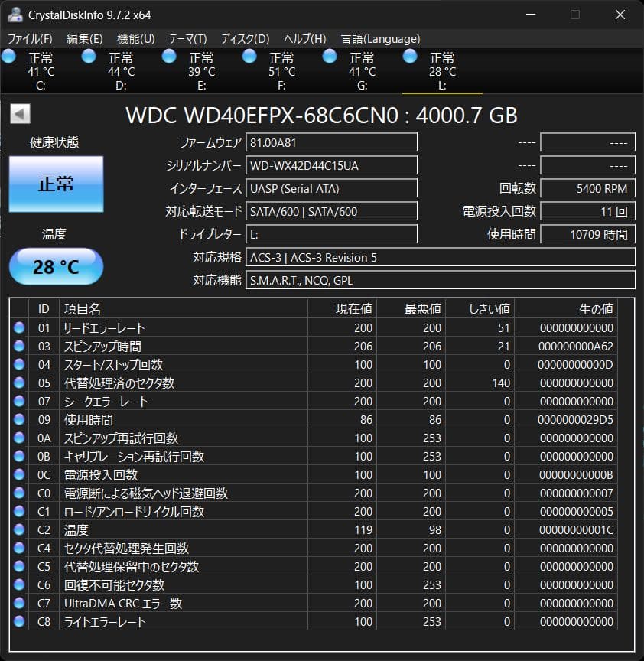Click the シリアルナンバー field showing WD-WX42D44C15UA
The height and width of the screenshot is (661, 644).
point(331,165)
